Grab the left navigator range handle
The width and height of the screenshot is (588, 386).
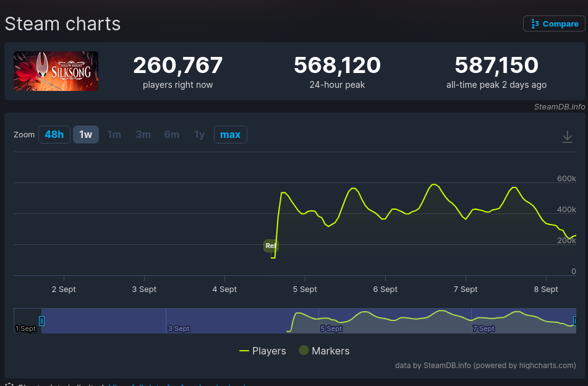point(41,320)
